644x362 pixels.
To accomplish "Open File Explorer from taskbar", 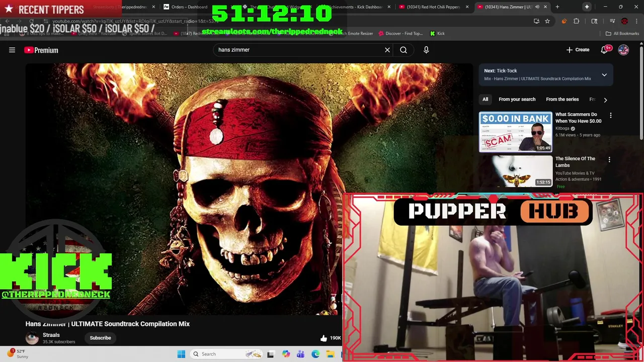I will click(x=330, y=354).
